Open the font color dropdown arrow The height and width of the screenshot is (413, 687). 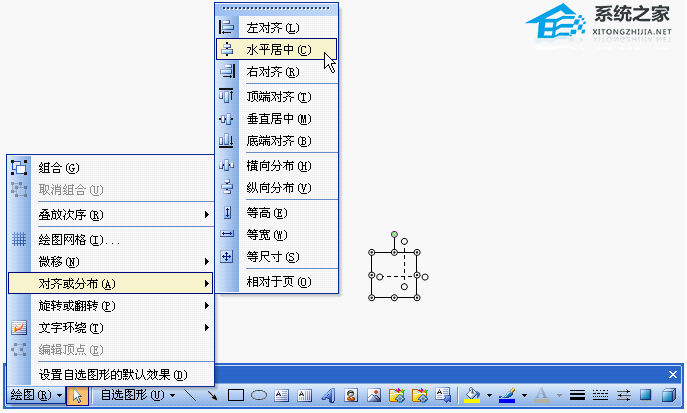click(559, 395)
